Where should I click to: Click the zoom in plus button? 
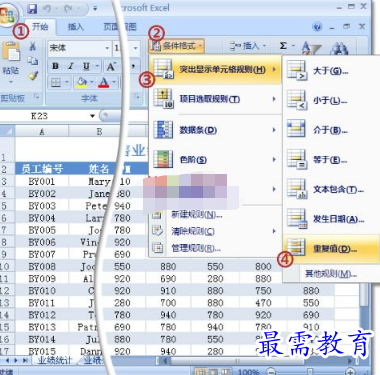(x=350, y=371)
